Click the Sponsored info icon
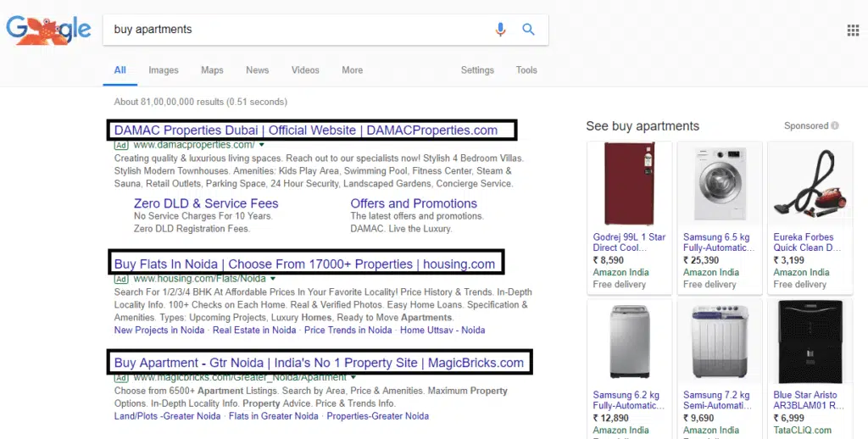The height and width of the screenshot is (439, 868). point(835,126)
